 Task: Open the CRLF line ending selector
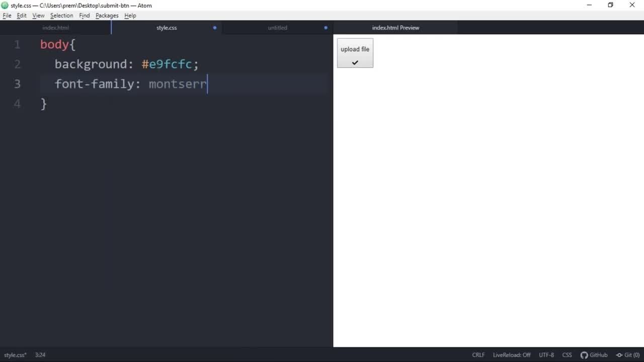point(478,355)
